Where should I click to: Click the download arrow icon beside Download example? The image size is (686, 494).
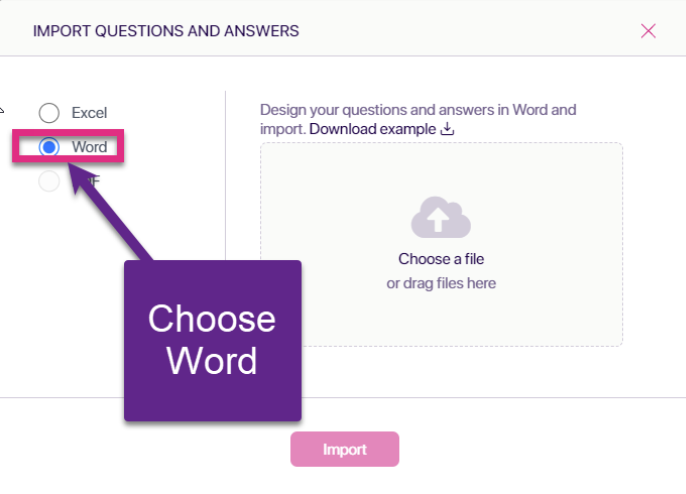click(x=447, y=129)
